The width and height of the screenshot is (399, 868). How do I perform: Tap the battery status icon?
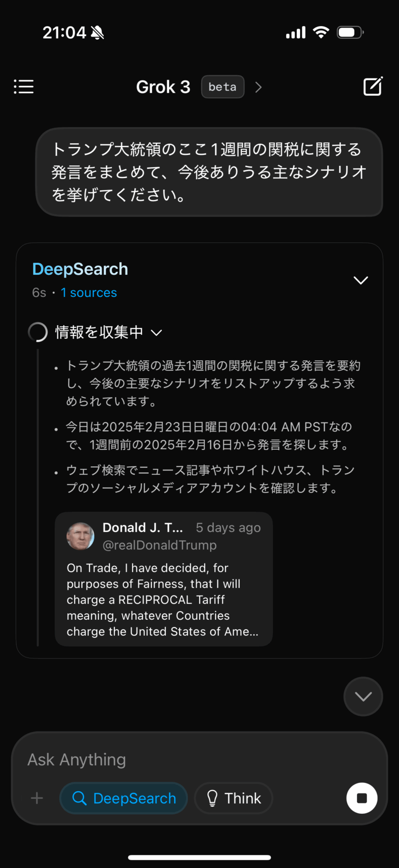point(350,33)
